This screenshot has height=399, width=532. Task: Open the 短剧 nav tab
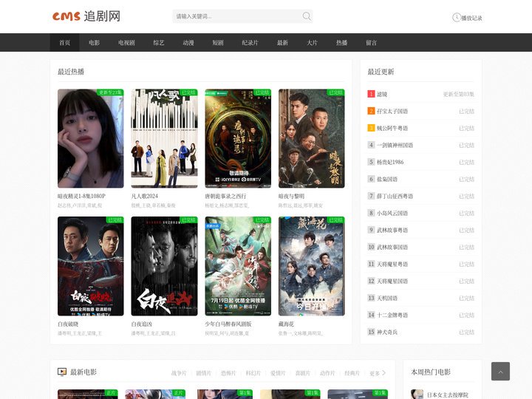click(218, 42)
